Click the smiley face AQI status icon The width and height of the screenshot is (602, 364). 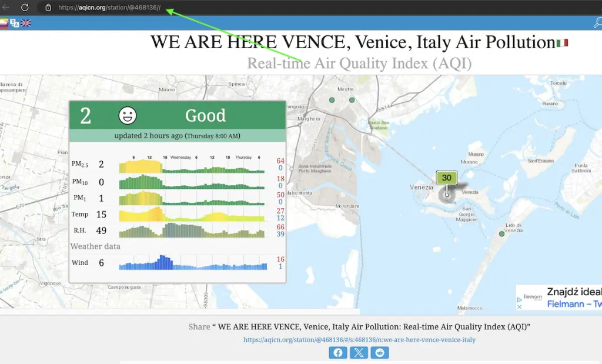[x=128, y=116]
